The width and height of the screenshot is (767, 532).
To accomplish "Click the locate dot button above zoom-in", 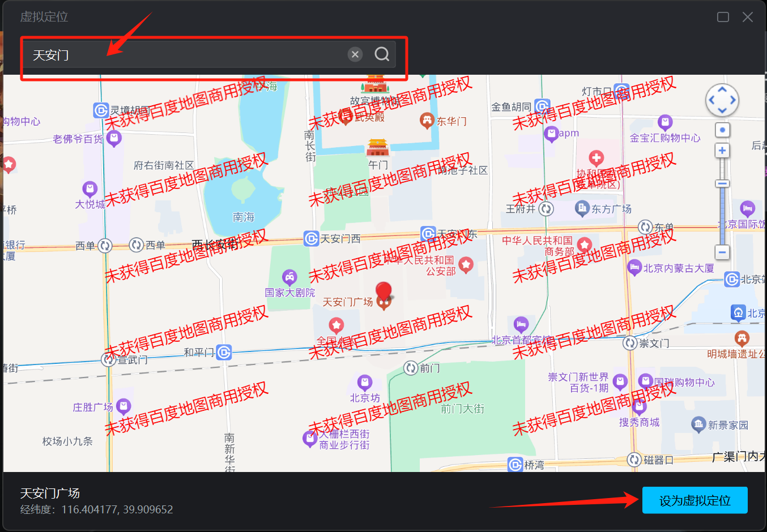I will point(722,130).
